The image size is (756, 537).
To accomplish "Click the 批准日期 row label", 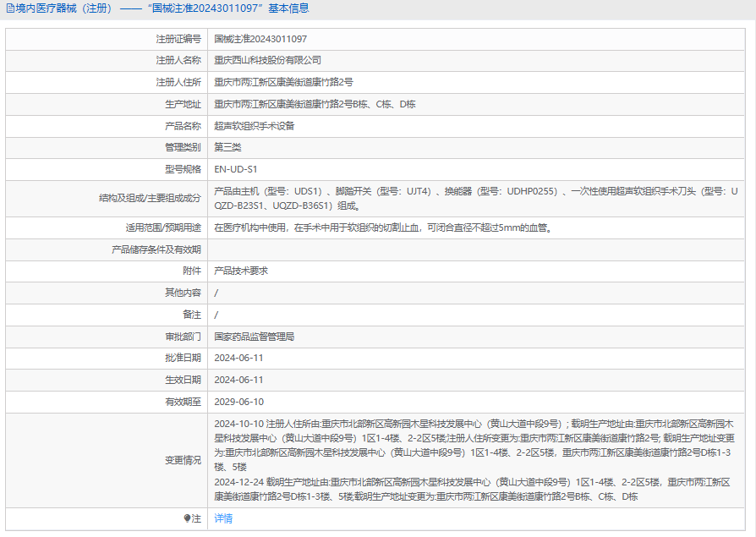I will pos(184,358).
